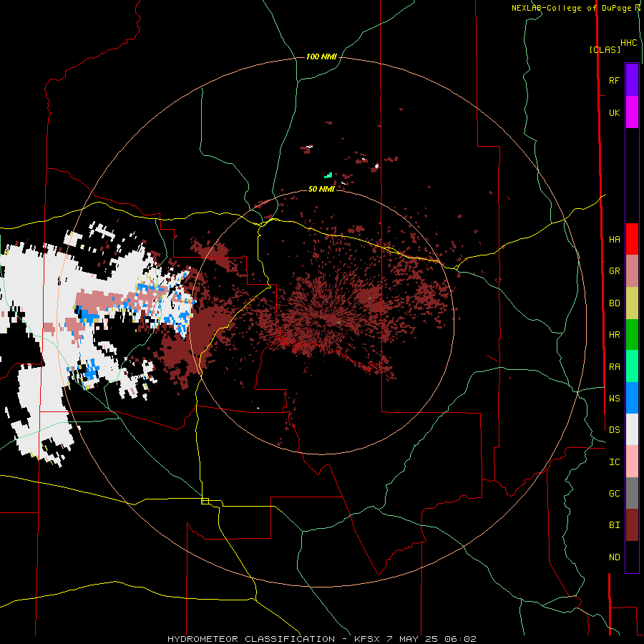Click the UK magenta legend swatch
644x644 pixels.
[632, 112]
